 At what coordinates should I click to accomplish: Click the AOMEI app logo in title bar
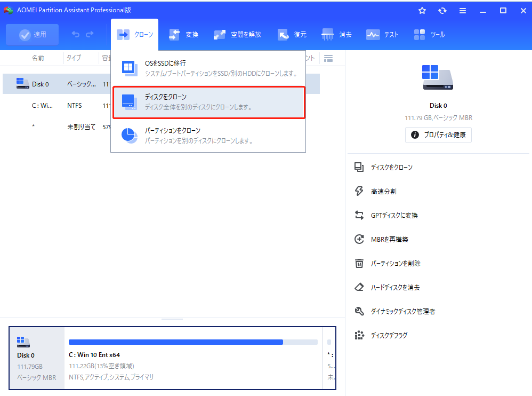coord(9,10)
